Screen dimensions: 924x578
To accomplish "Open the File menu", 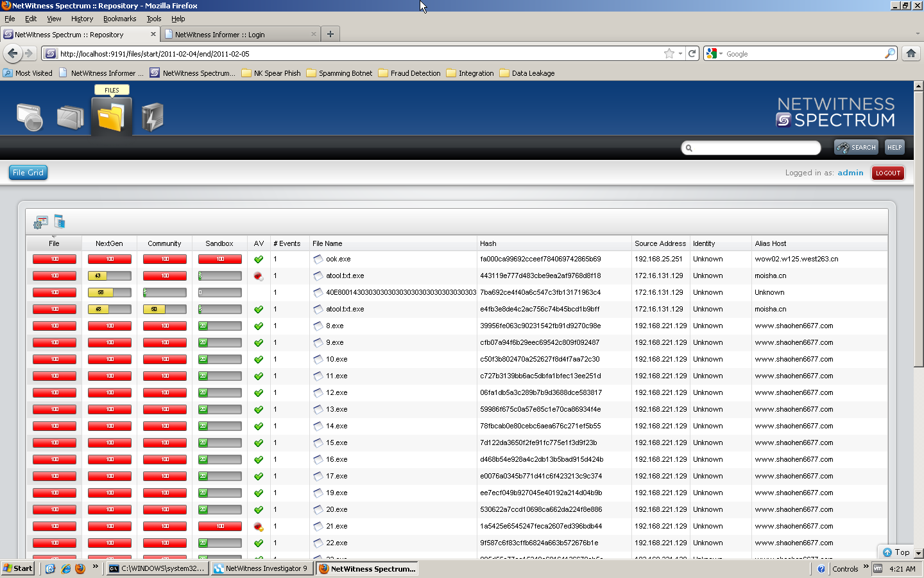I will 10,19.
